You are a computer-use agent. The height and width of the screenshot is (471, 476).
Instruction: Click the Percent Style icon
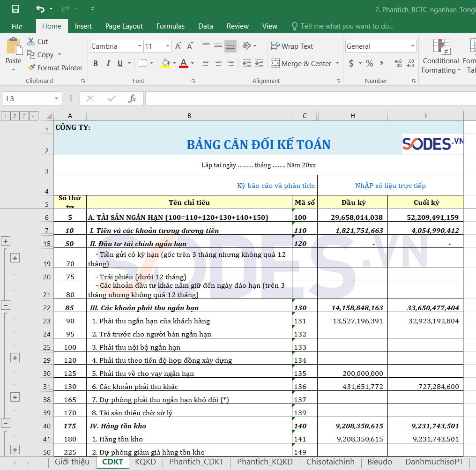370,63
